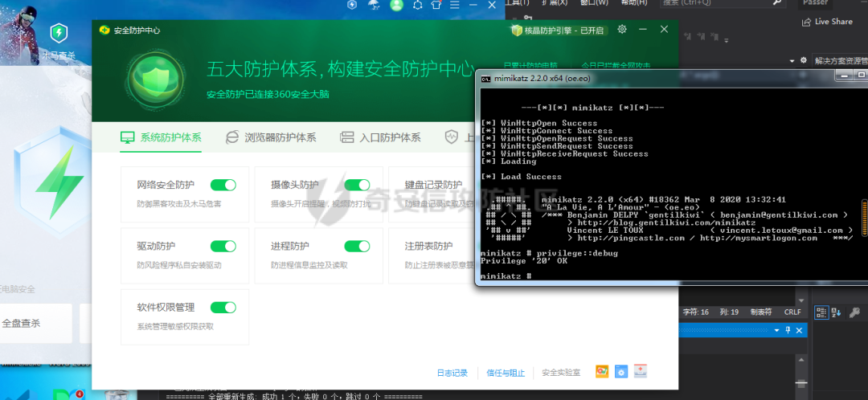
Task: Click the green shield orb logo
Action: pyautogui.click(x=154, y=80)
